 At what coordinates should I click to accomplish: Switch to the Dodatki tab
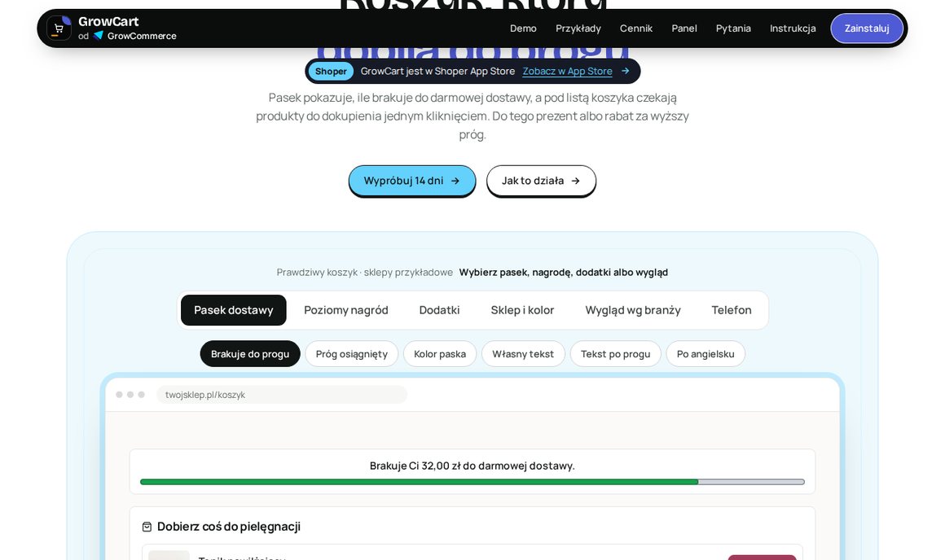(x=439, y=310)
